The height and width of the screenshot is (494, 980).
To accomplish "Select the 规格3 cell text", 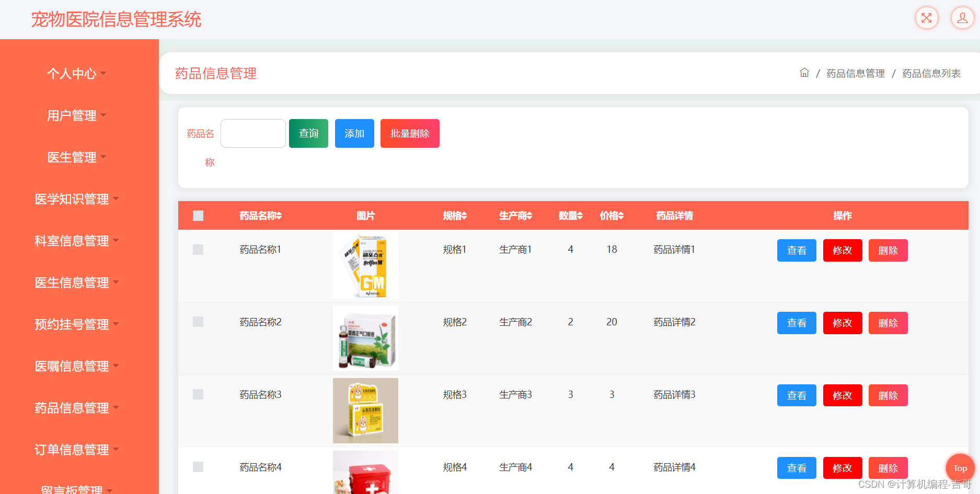I will point(455,395).
